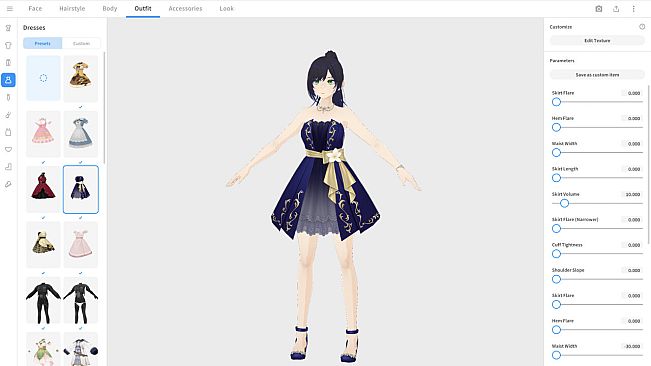Choose the pink frilly dress preset
Image resolution: width=651 pixels, height=366 pixels.
(43, 134)
